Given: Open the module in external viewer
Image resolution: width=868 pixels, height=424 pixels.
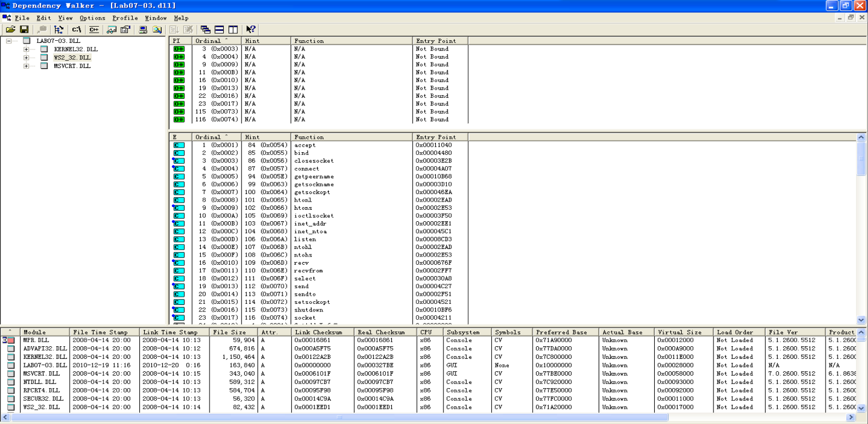Looking at the screenshot, I should (112, 29).
